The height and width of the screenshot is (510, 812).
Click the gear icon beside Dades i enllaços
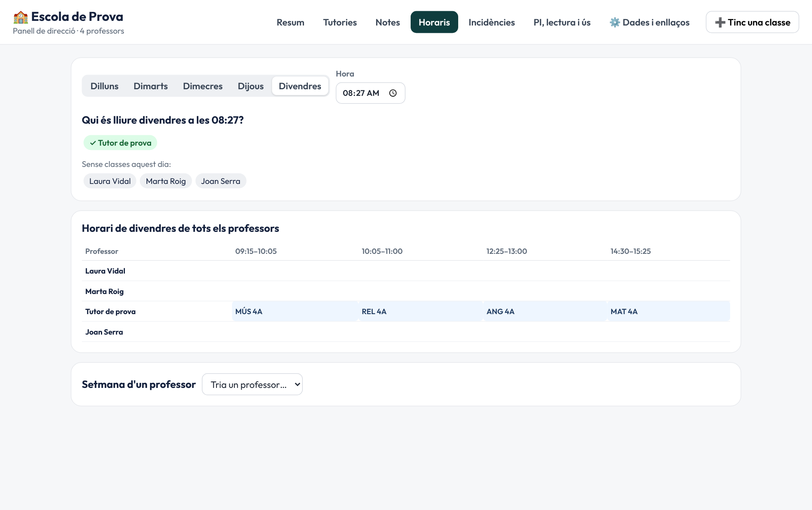tap(615, 22)
